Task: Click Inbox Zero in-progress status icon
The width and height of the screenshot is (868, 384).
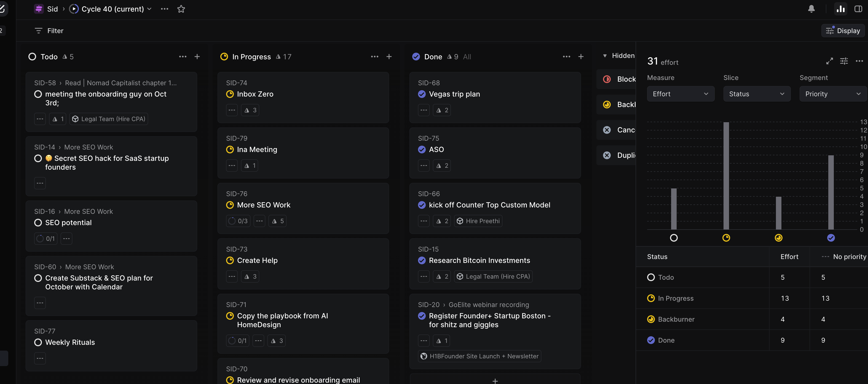Action: pos(230,94)
